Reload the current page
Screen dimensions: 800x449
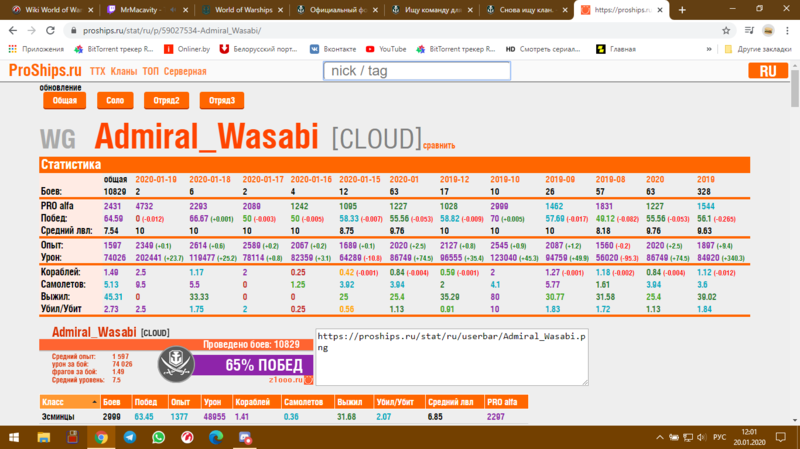pos(50,31)
